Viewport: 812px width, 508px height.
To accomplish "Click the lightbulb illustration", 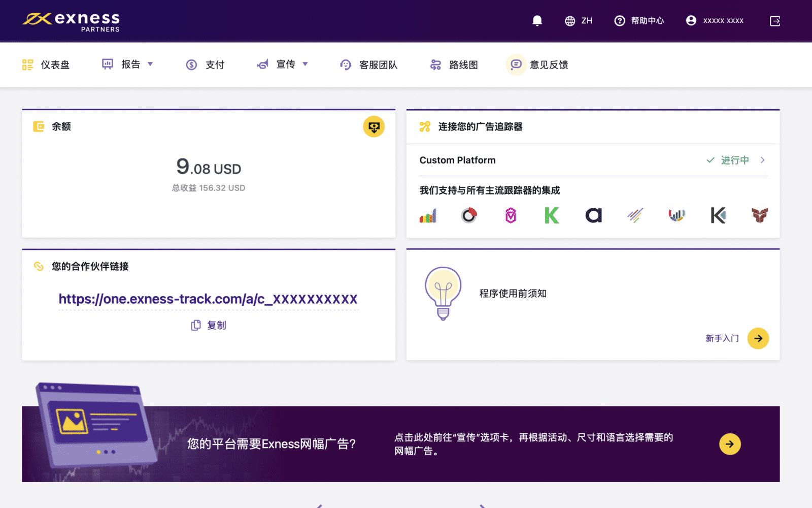I will (x=443, y=294).
